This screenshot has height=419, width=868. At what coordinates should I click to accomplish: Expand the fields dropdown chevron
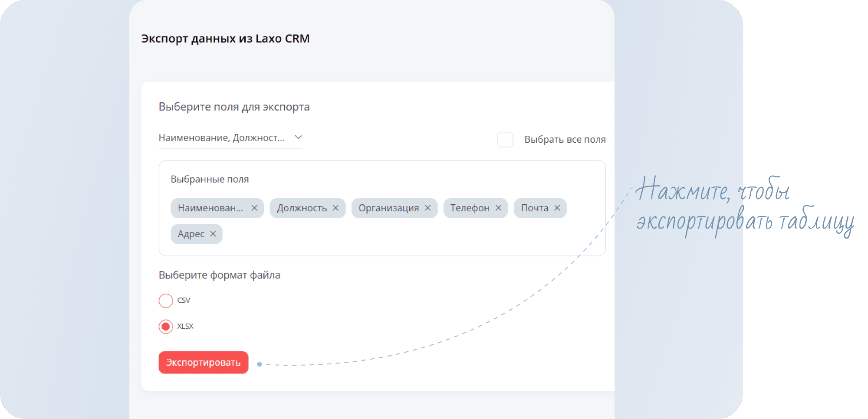coord(298,137)
